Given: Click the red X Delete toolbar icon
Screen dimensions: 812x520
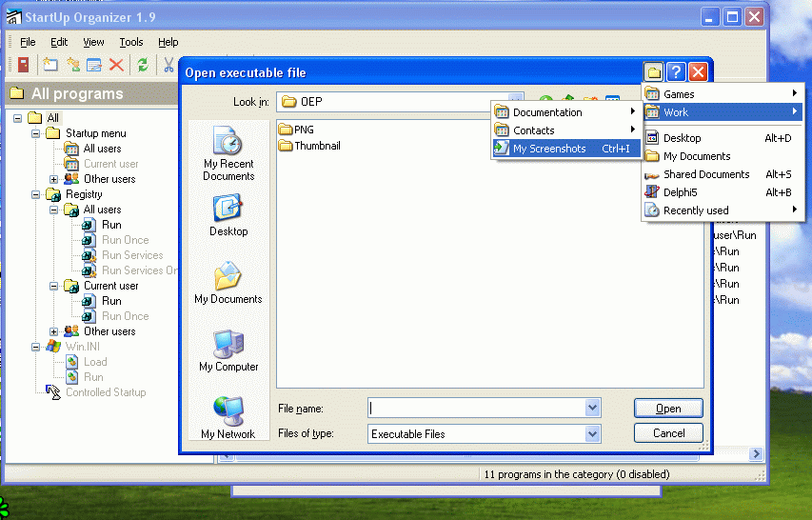Looking at the screenshot, I should tap(116, 65).
